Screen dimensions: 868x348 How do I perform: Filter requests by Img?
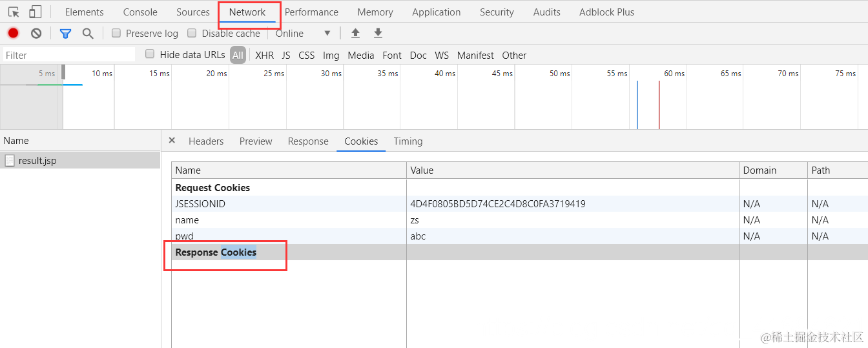[x=331, y=55]
